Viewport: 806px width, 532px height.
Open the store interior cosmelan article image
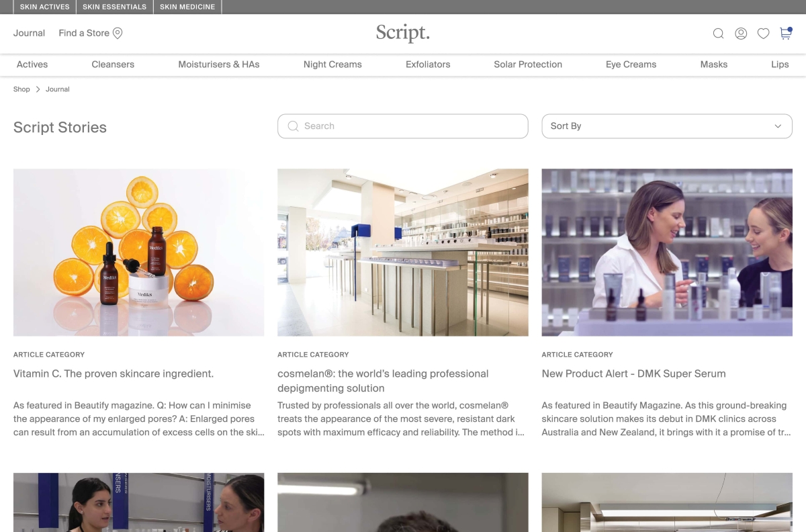pyautogui.click(x=403, y=253)
